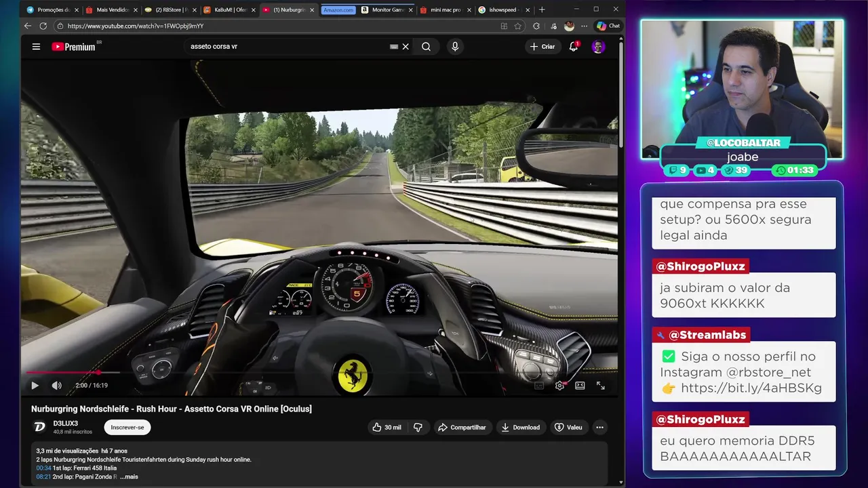Open more actions three-dot menu

click(x=599, y=428)
